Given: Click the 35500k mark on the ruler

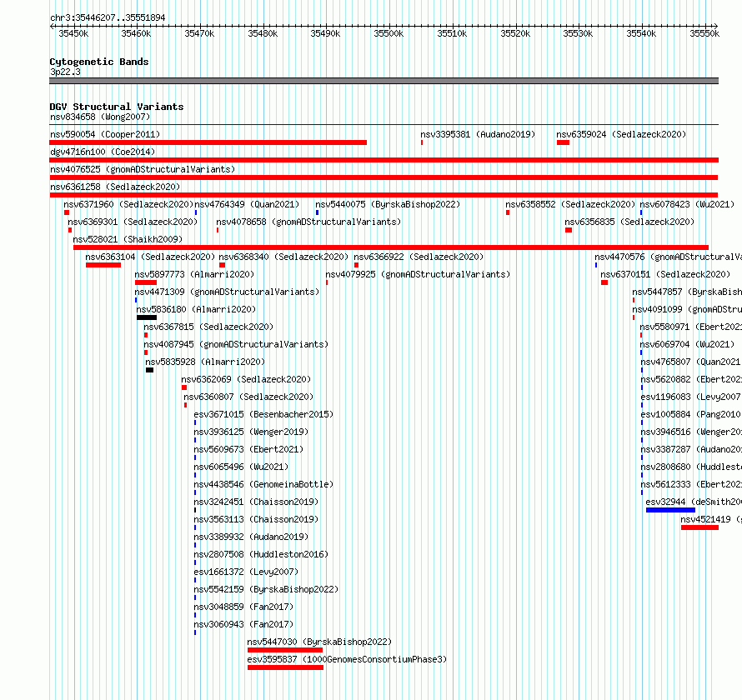Looking at the screenshot, I should tap(389, 33).
